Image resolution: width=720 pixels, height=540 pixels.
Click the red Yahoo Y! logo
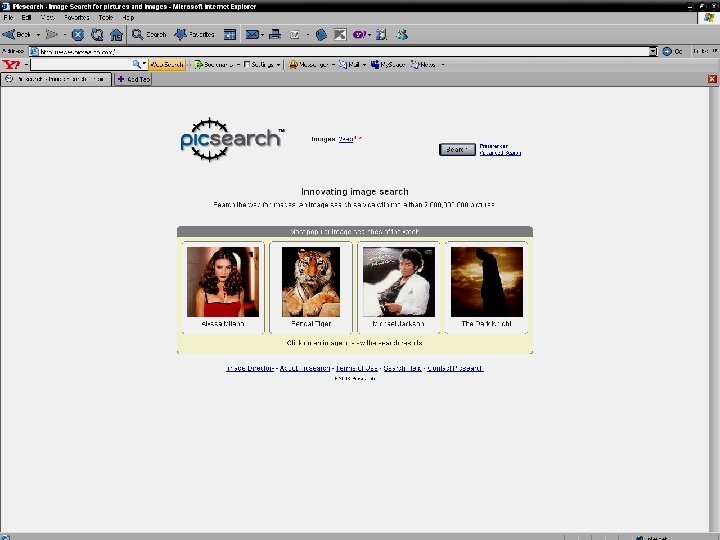(11, 65)
